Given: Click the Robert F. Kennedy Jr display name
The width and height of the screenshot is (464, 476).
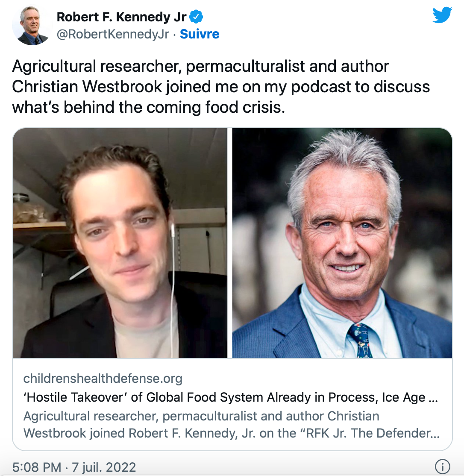Looking at the screenshot, I should [121, 17].
